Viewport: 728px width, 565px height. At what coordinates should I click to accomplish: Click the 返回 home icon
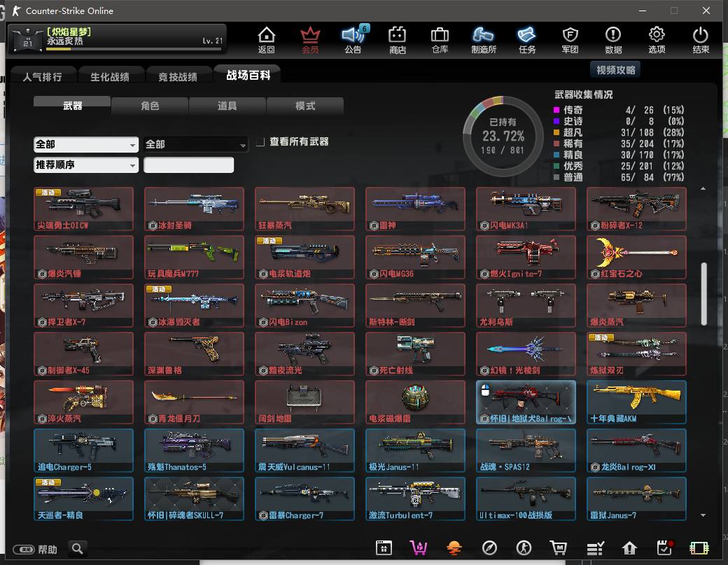pyautogui.click(x=266, y=40)
